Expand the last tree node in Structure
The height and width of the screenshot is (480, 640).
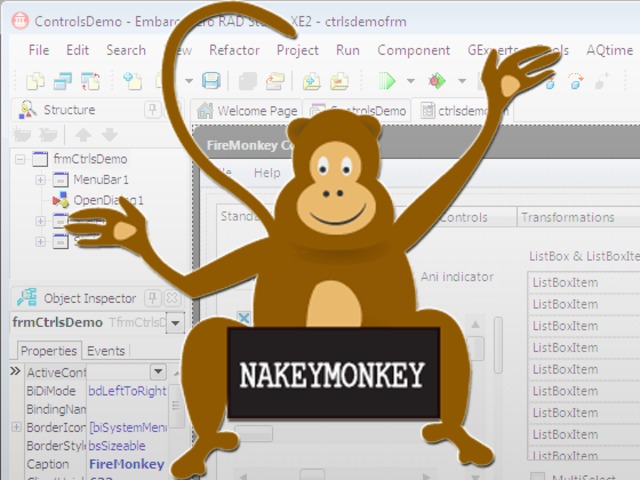40,242
